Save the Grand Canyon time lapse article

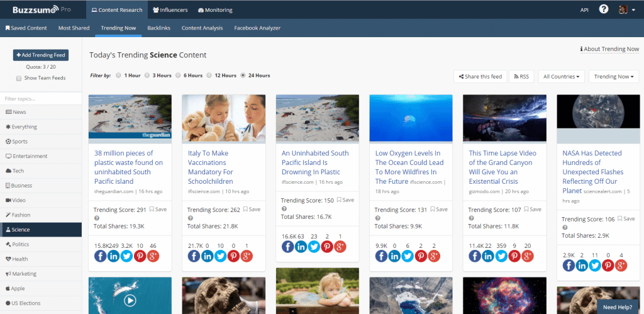(x=533, y=209)
